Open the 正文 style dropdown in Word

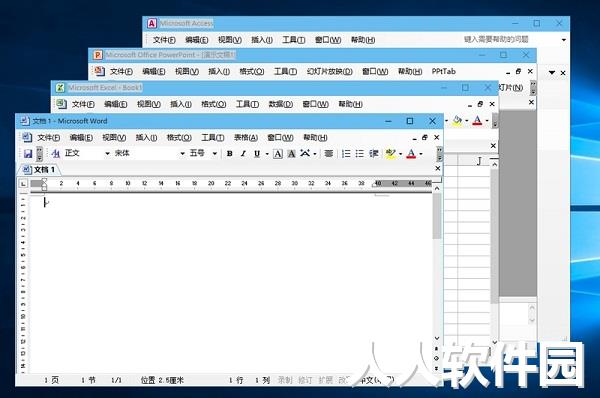tap(108, 153)
